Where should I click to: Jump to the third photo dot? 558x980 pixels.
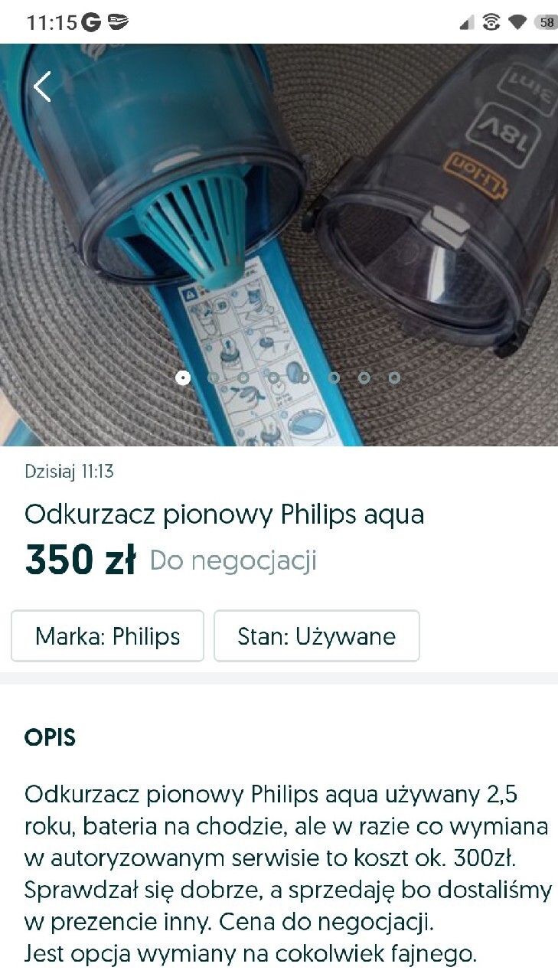coord(243,377)
